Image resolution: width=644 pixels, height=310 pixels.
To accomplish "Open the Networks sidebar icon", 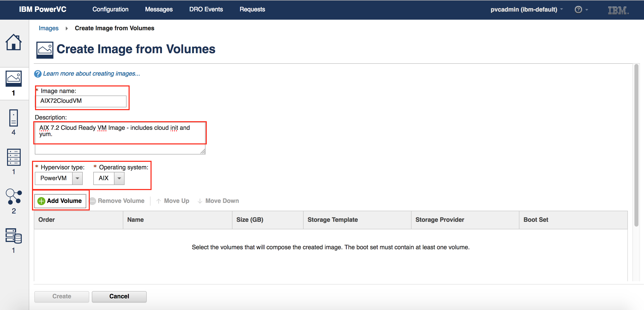I will [x=14, y=196].
